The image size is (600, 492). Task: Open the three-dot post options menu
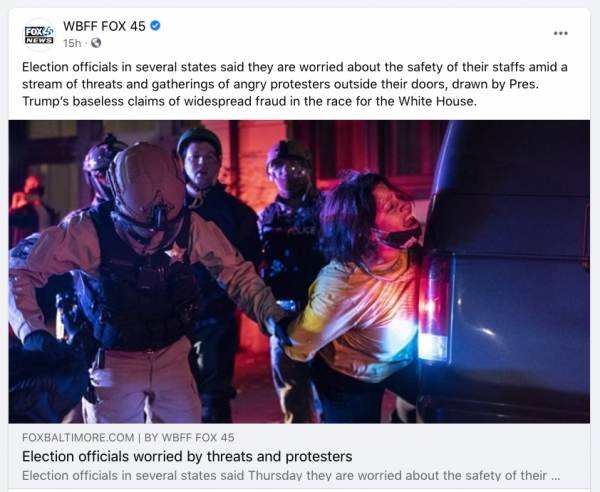561,33
